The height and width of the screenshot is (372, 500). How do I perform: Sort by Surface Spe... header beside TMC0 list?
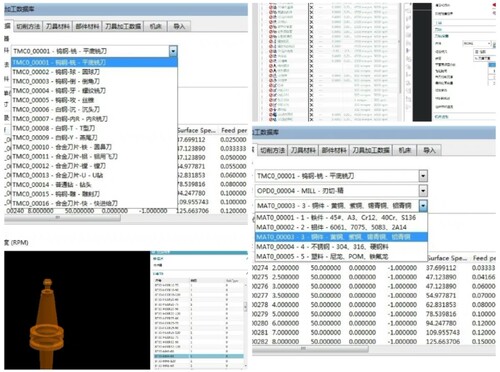click(x=197, y=130)
